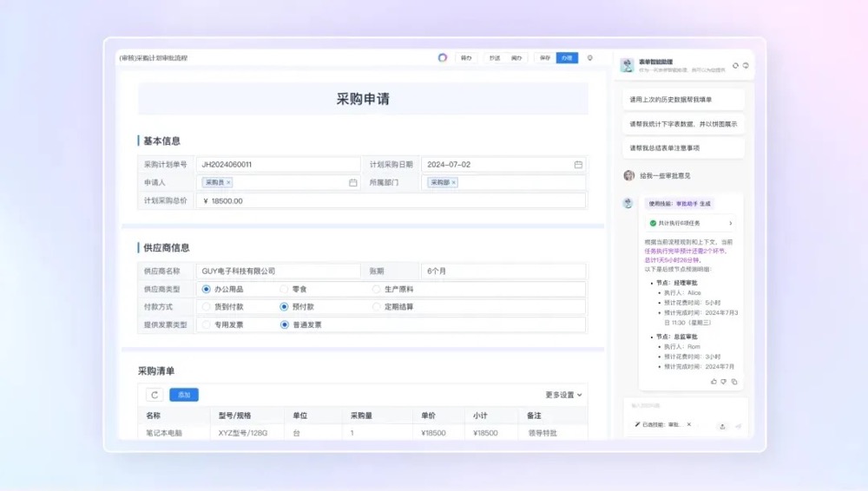
Task: Select the 零食 supplier type radio
Action: click(x=285, y=289)
